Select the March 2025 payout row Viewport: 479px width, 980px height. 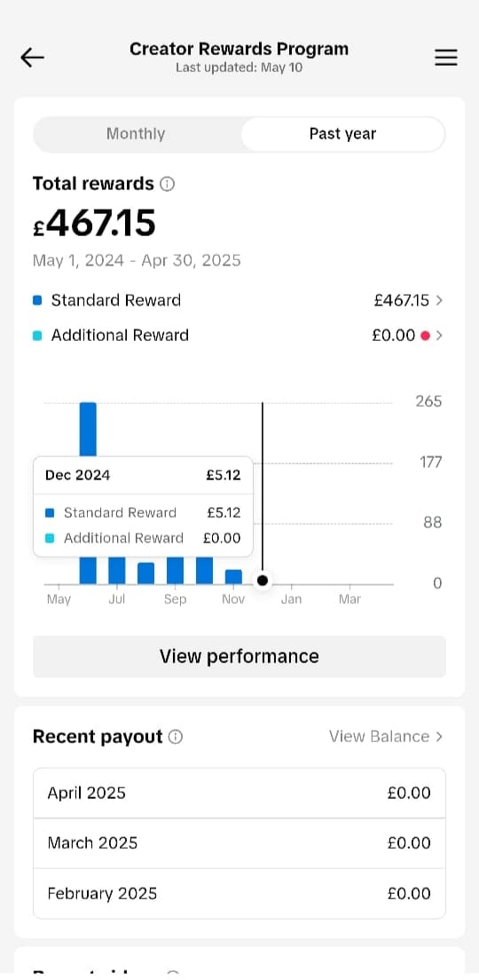[x=239, y=843]
